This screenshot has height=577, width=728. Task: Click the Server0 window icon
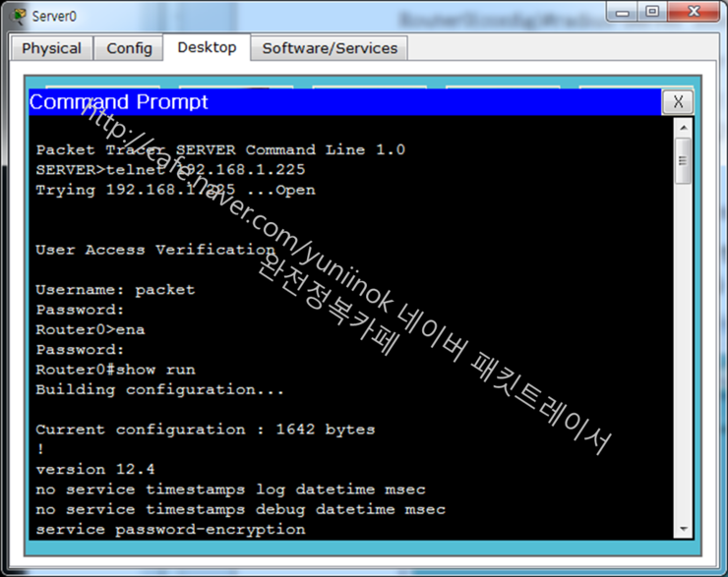20,17
